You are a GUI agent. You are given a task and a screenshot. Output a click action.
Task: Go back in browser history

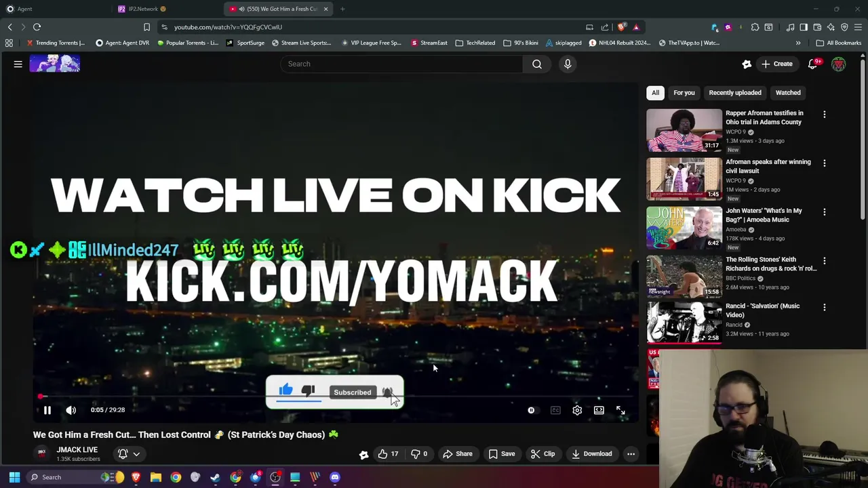point(10,27)
